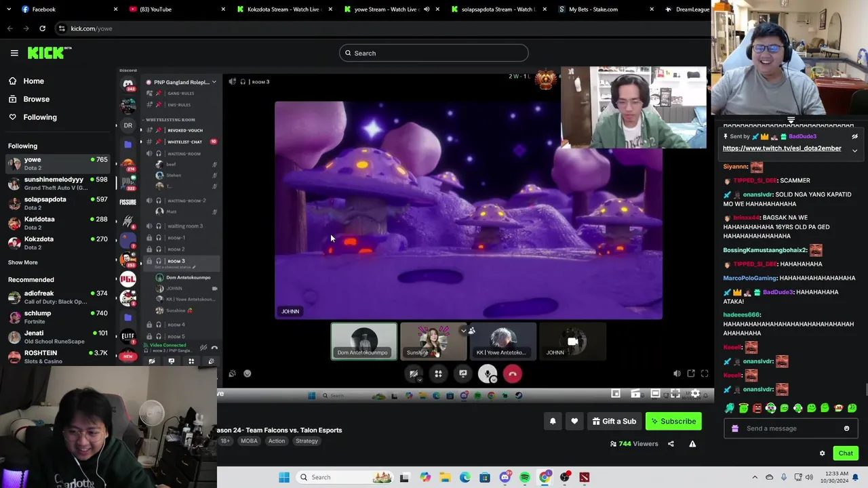This screenshot has width=868, height=488.
Task: Collapse participant strip with chevron
Action: point(464,330)
